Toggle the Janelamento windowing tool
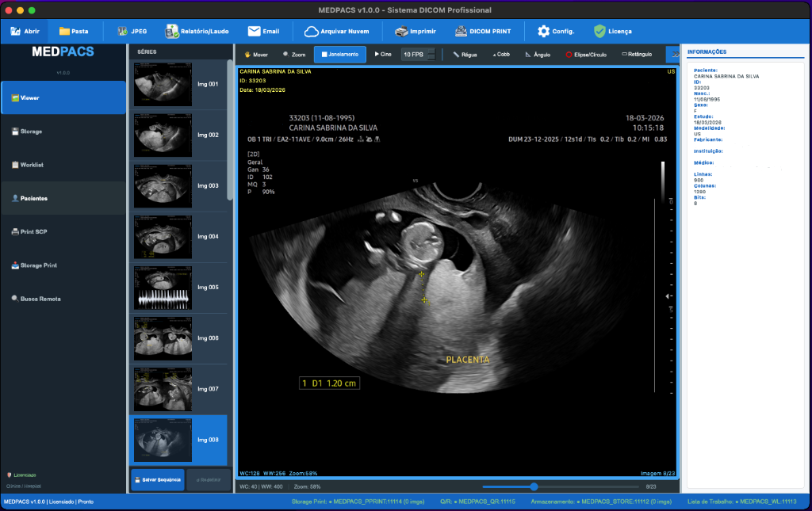Screen dimensions: 812x511 pyautogui.click(x=339, y=55)
